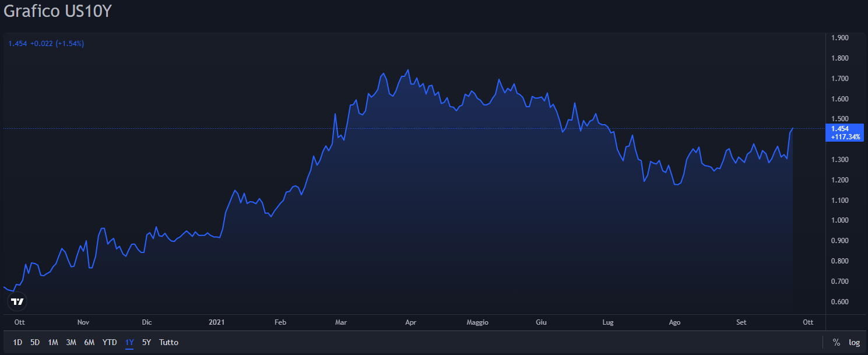Toggle the percent scale mode
Viewport: 868px width, 355px height.
pyautogui.click(x=837, y=342)
